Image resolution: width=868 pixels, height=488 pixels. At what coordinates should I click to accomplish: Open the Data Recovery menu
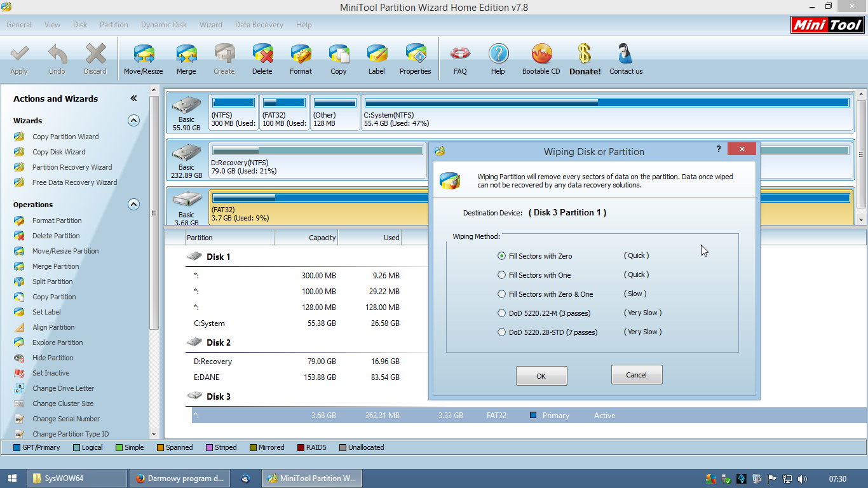(259, 25)
